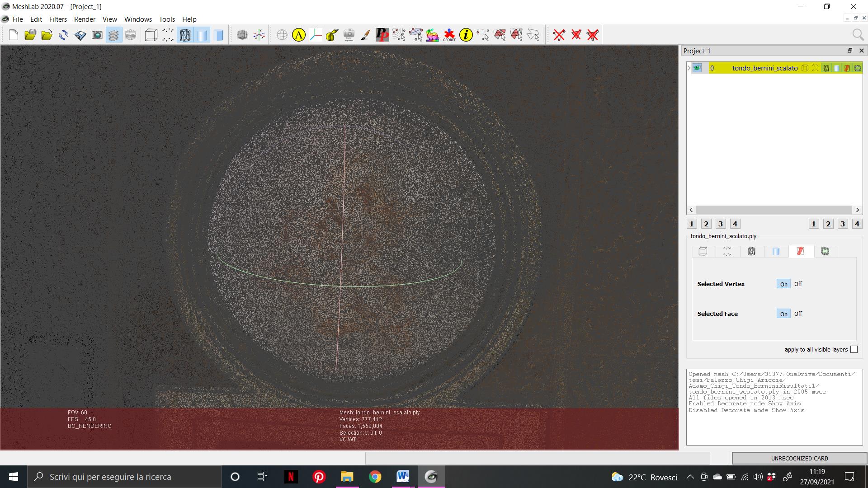Turn Selected Face Off
Image resolution: width=868 pixels, height=488 pixels.
click(798, 314)
